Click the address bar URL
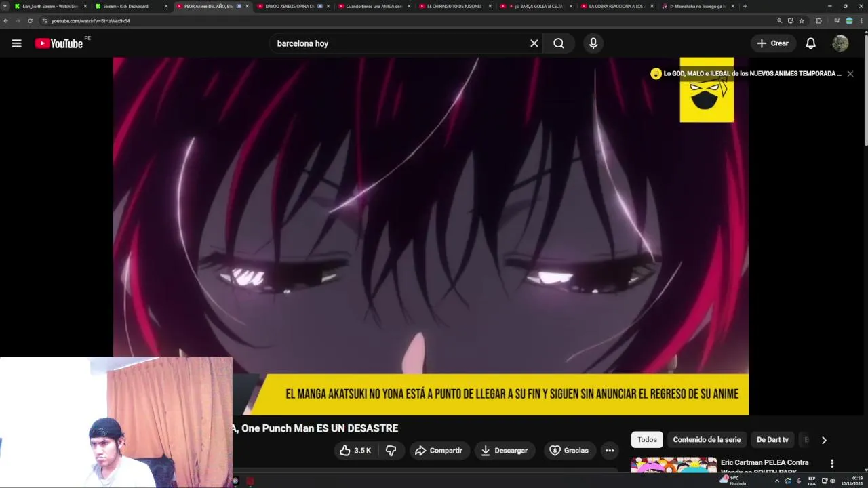The width and height of the screenshot is (868, 488). tap(90, 21)
